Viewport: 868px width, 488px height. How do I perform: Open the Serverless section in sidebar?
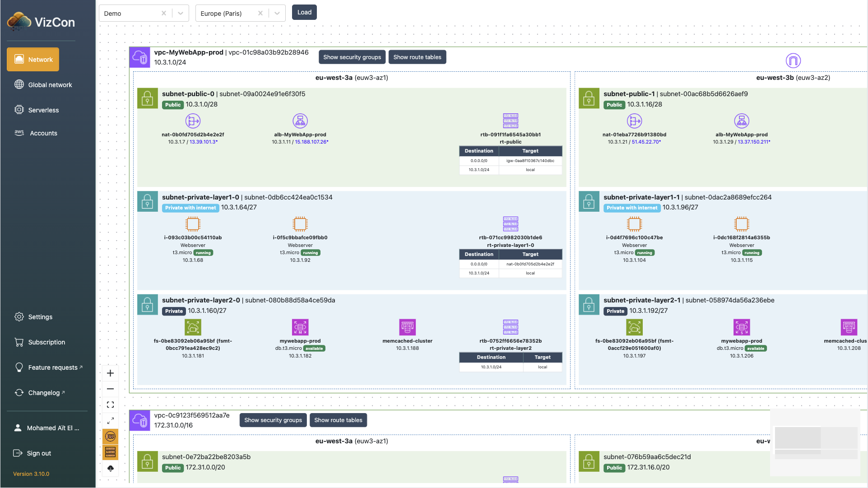click(x=44, y=110)
